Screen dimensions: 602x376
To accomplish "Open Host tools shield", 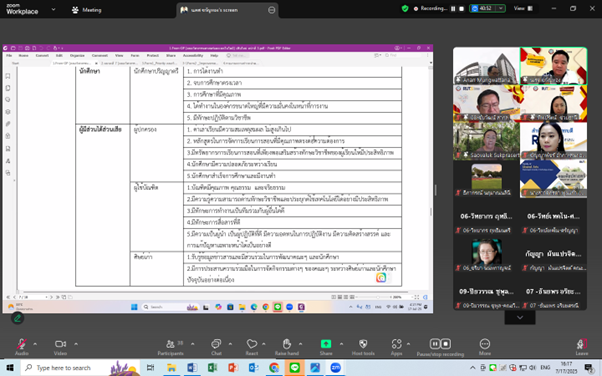I will tap(363, 344).
